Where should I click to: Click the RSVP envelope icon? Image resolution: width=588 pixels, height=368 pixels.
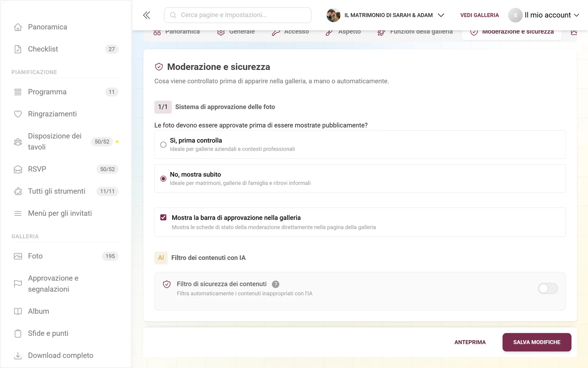(18, 169)
